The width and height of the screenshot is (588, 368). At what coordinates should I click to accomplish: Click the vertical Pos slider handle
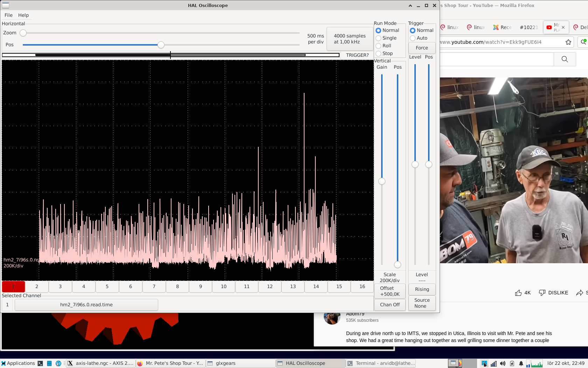pyautogui.click(x=398, y=265)
